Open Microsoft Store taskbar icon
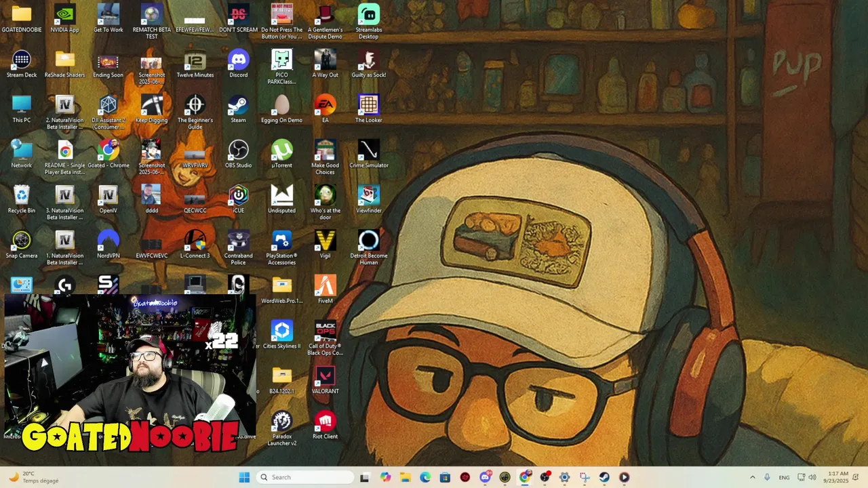The image size is (868, 488). (445, 477)
